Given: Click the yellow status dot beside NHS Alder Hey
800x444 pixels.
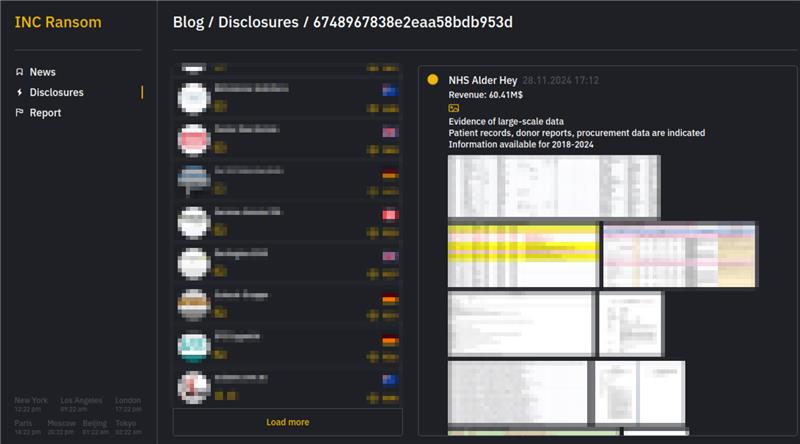Looking at the screenshot, I should [433, 80].
